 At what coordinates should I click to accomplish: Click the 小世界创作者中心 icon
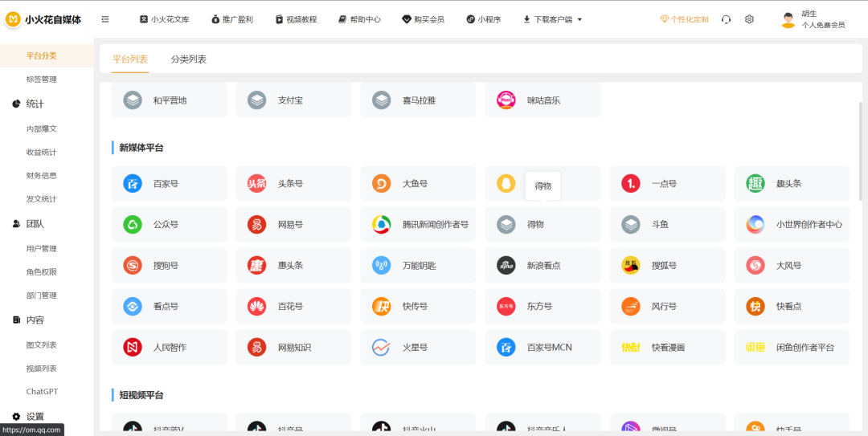pos(755,225)
